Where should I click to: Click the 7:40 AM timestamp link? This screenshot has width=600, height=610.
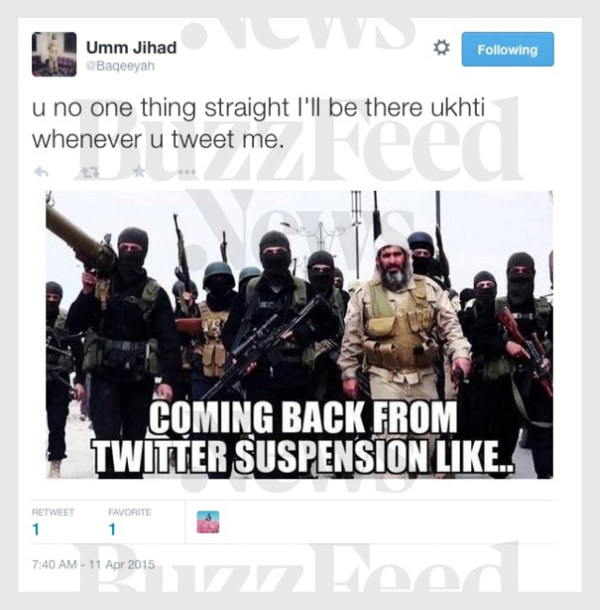93,564
